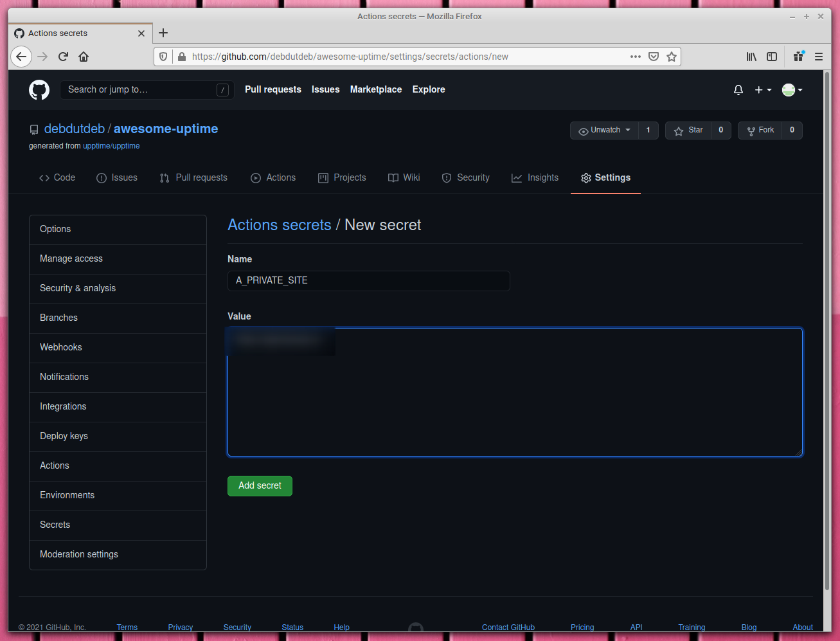Click Issues in top navigation bar
Viewport: 840px width, 641px height.
pyautogui.click(x=326, y=90)
